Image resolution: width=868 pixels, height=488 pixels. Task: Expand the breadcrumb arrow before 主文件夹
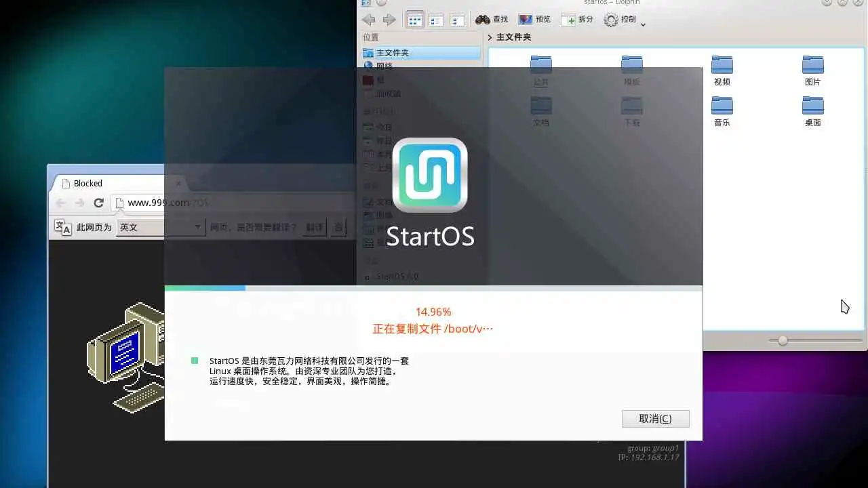coord(490,37)
